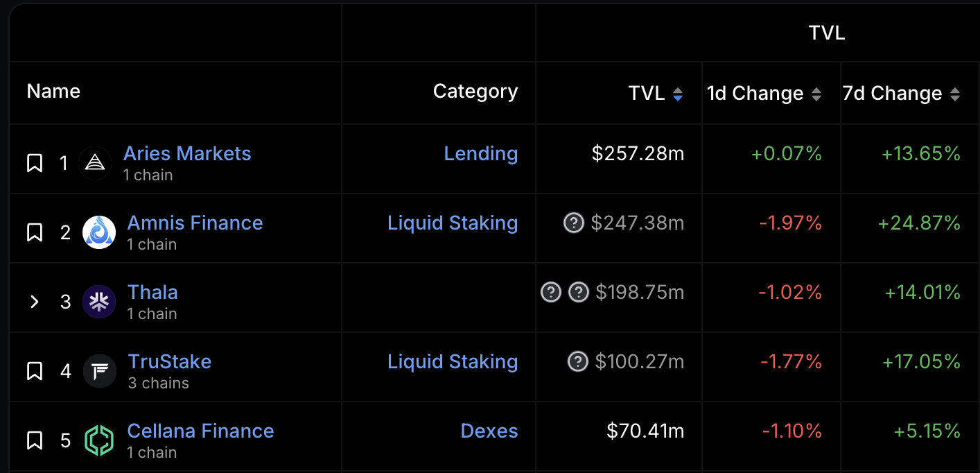Click the Amnis Finance logo icon
The height and width of the screenshot is (473, 980).
[99, 232]
